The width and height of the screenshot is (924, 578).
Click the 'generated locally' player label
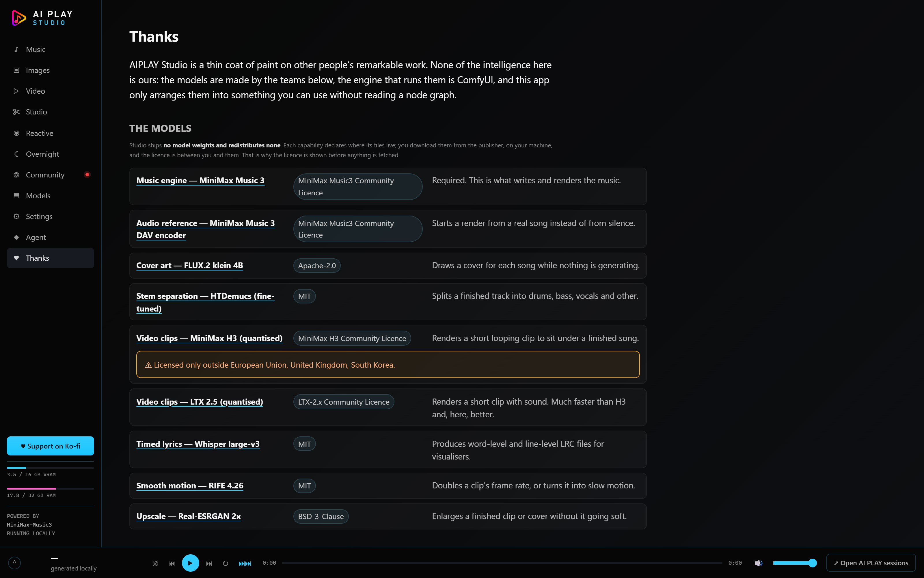pos(74,568)
